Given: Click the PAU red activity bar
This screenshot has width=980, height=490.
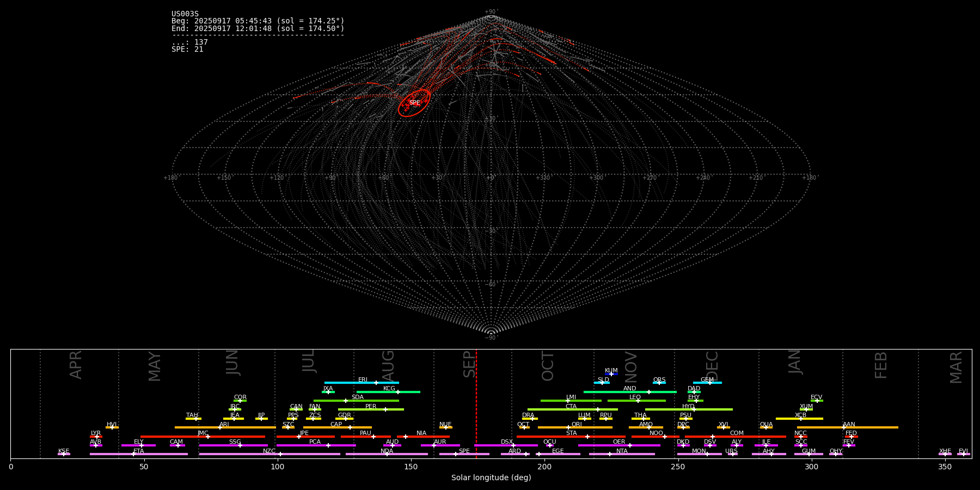Looking at the screenshot, I should pyautogui.click(x=365, y=437).
